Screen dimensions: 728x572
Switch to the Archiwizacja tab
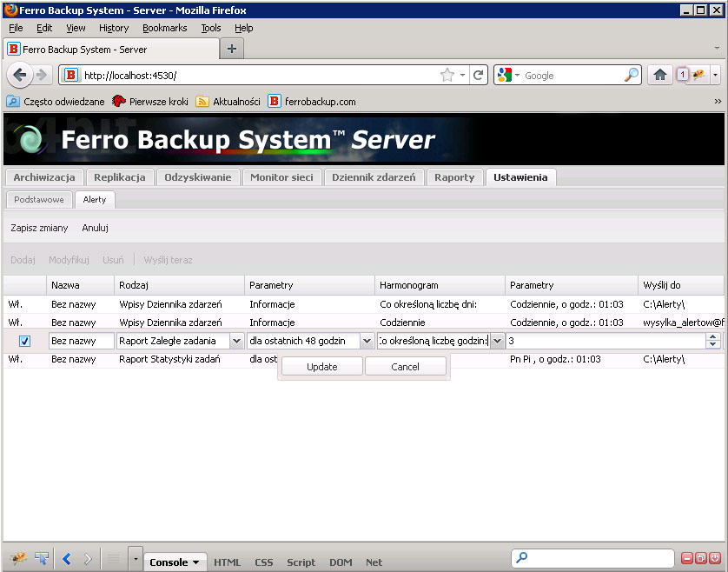click(44, 177)
